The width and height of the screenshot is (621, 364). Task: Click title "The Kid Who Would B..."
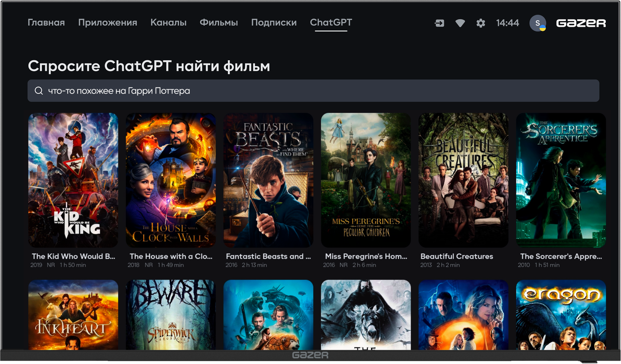point(73,256)
